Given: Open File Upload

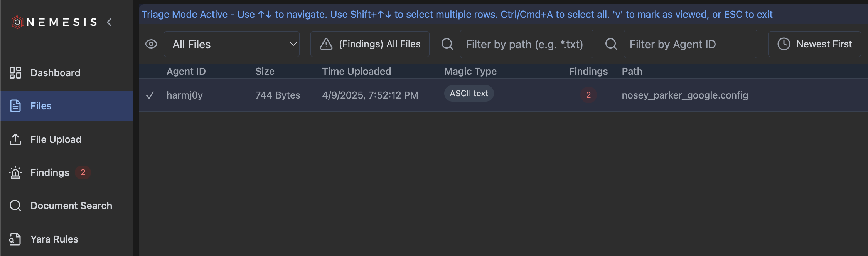Looking at the screenshot, I should coord(56,139).
